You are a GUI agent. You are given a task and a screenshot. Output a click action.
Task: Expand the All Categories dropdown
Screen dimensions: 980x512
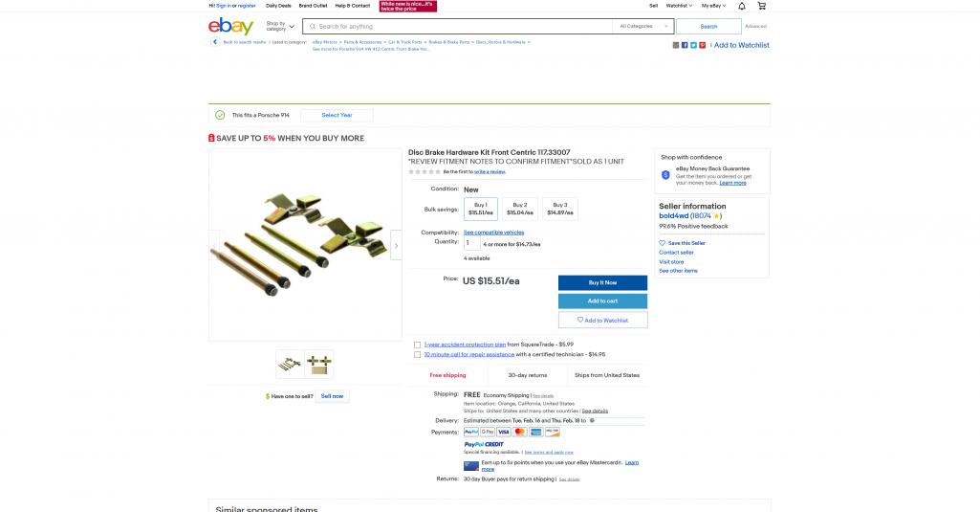tap(643, 26)
